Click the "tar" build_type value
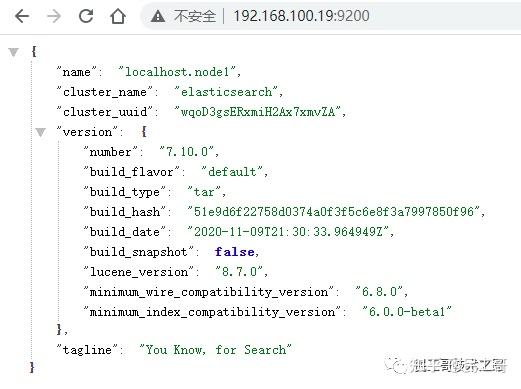 tap(204, 192)
